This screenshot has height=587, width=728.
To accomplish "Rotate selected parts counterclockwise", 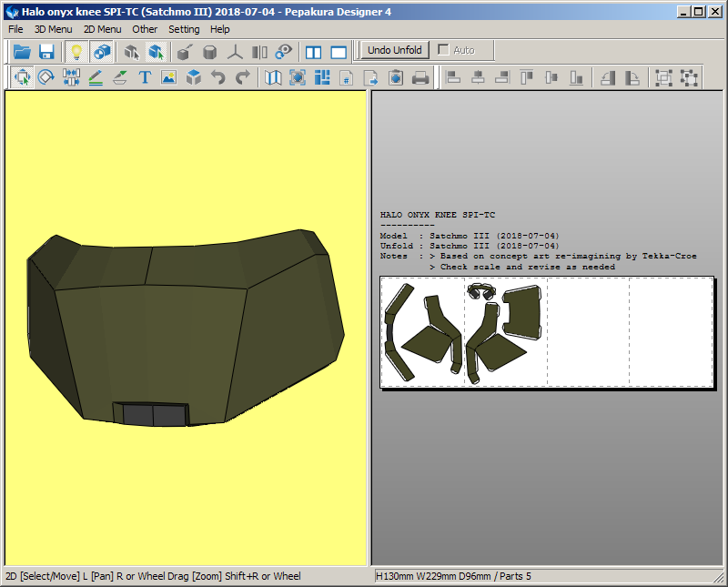I will 608,77.
